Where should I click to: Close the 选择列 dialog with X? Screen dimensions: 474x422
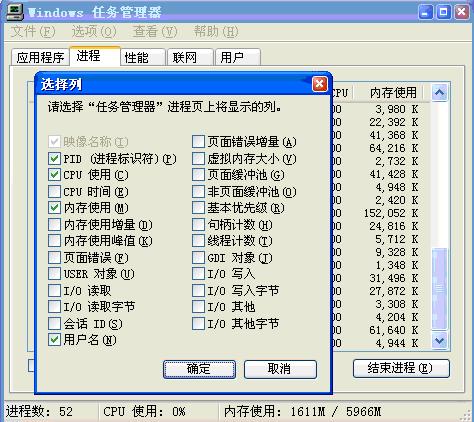coord(319,84)
